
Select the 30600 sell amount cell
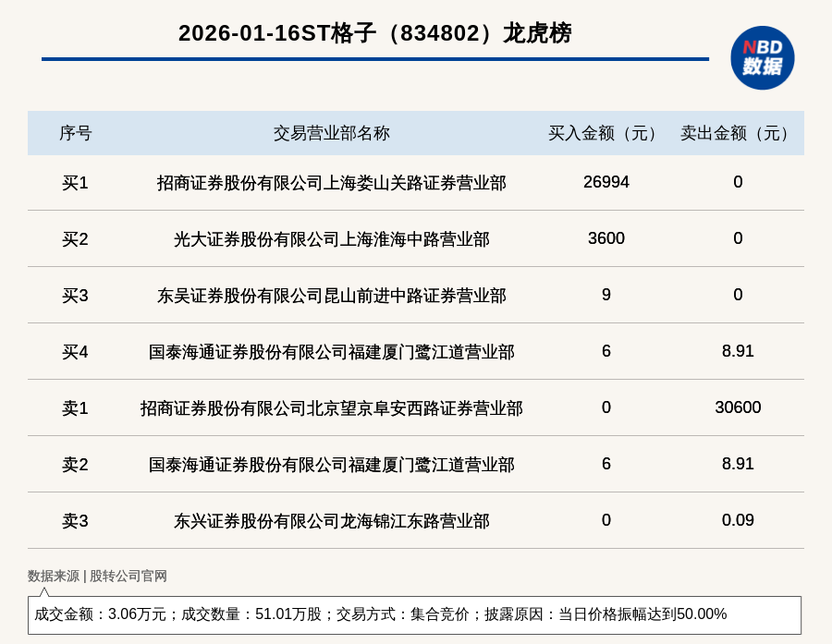(738, 407)
